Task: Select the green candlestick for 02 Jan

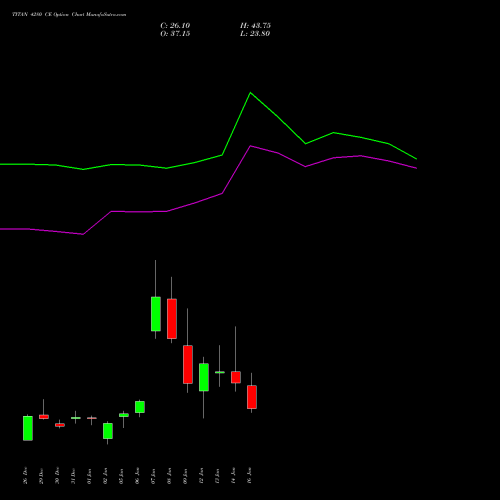Action: [108, 431]
